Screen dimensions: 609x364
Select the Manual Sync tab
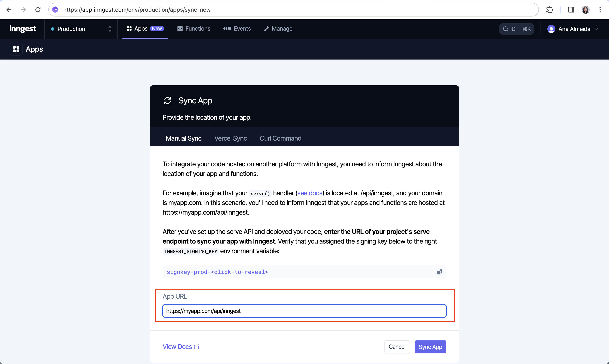click(x=183, y=138)
